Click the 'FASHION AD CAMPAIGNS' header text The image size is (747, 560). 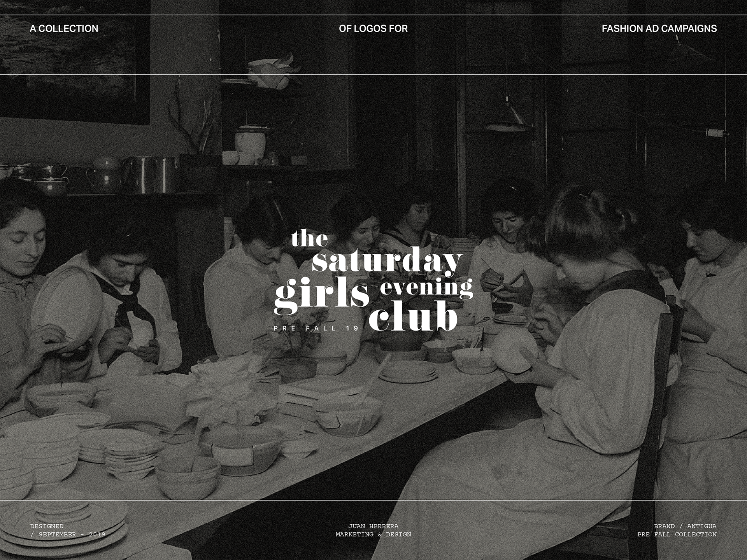point(659,28)
